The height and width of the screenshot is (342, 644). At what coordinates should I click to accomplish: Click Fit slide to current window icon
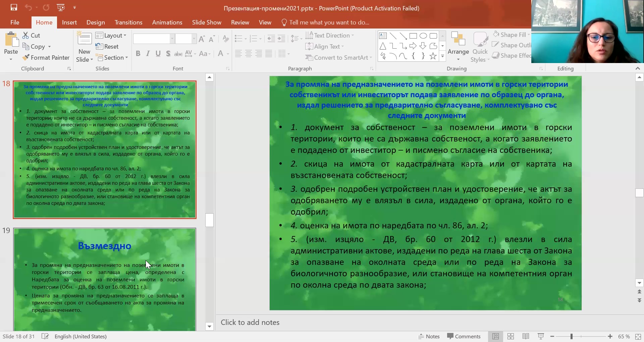coord(638,336)
